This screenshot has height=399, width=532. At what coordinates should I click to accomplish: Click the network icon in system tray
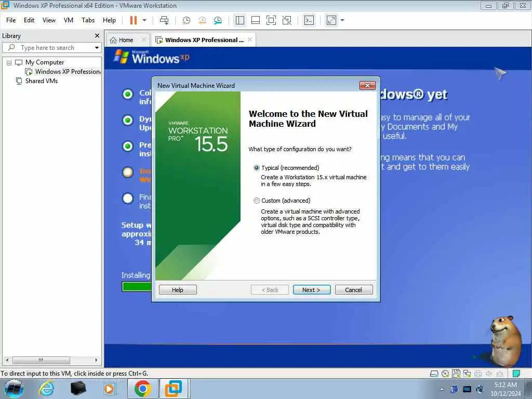click(467, 389)
